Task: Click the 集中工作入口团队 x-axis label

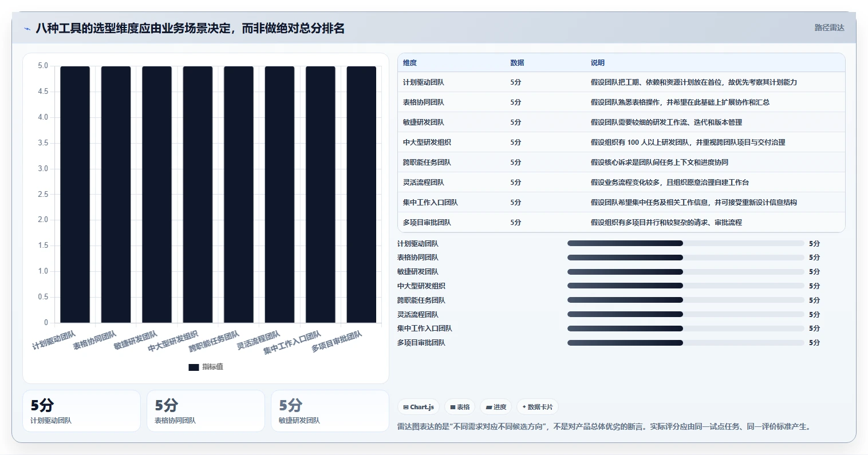Action: (293, 343)
